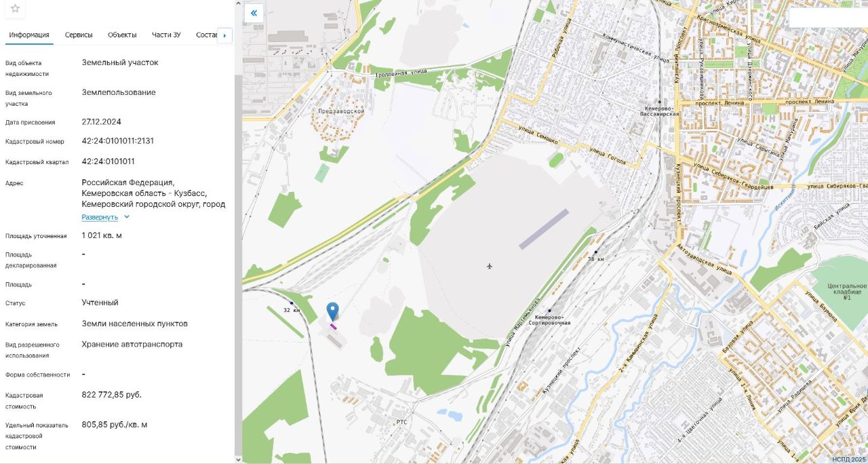Click the Центральное кладбище №1 map label
Screen dimensions: 868x464
pos(846,290)
